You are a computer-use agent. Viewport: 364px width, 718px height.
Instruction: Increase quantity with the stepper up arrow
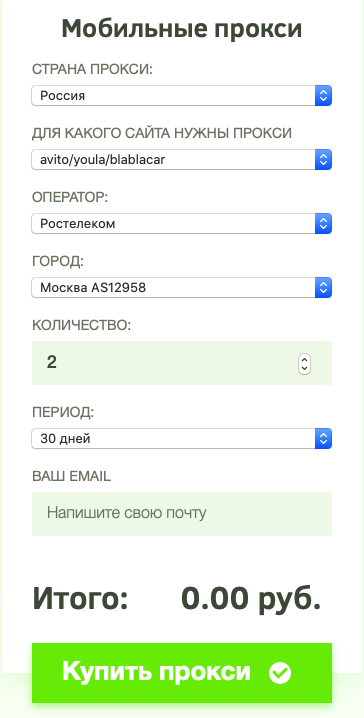tap(304, 359)
